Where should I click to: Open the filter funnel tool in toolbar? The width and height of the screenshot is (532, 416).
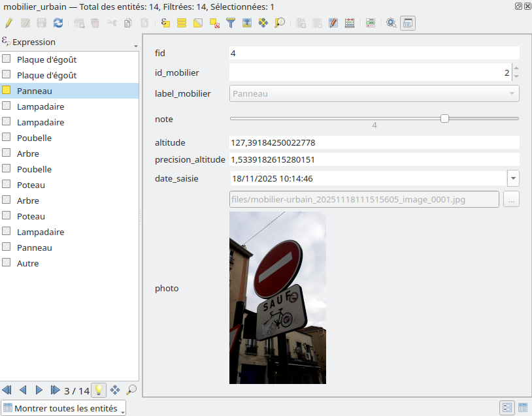click(231, 23)
